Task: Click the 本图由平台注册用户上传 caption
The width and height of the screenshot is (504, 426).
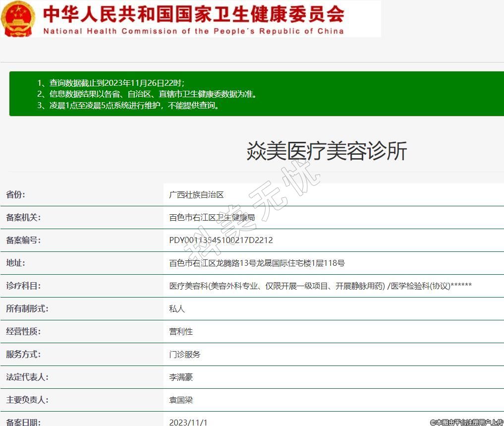Action: pos(466,422)
